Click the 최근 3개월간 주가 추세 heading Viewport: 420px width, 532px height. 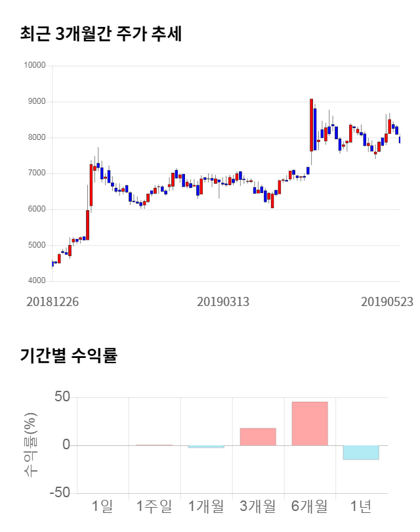click(101, 33)
